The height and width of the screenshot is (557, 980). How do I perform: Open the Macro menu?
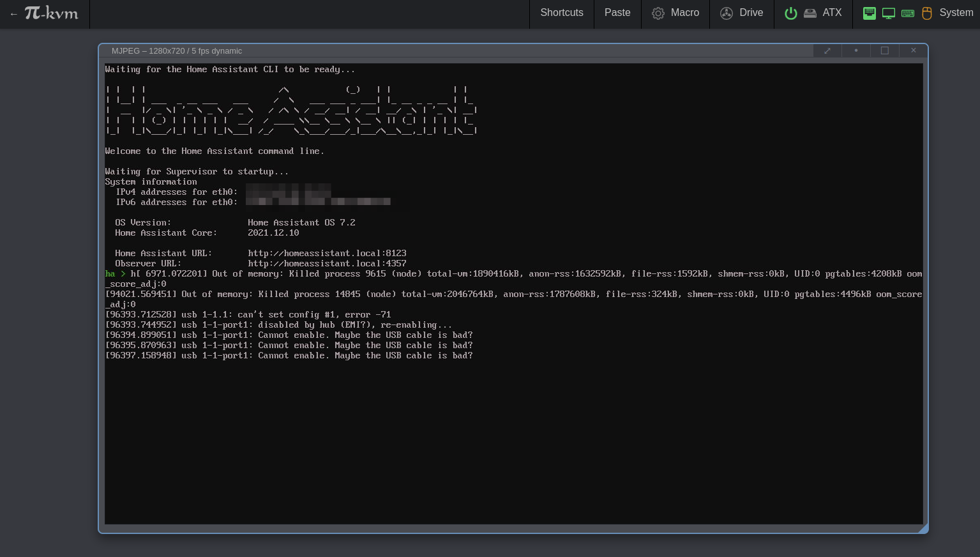coord(675,13)
